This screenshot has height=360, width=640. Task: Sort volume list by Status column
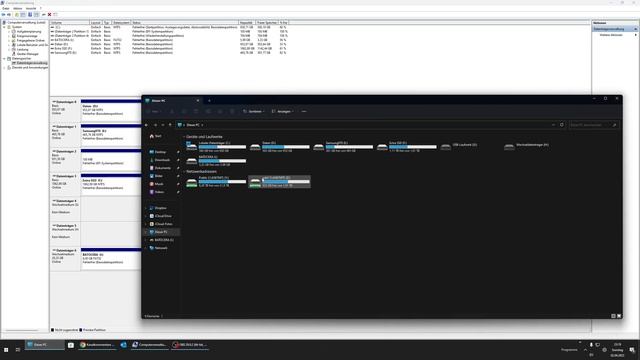[x=184, y=22]
